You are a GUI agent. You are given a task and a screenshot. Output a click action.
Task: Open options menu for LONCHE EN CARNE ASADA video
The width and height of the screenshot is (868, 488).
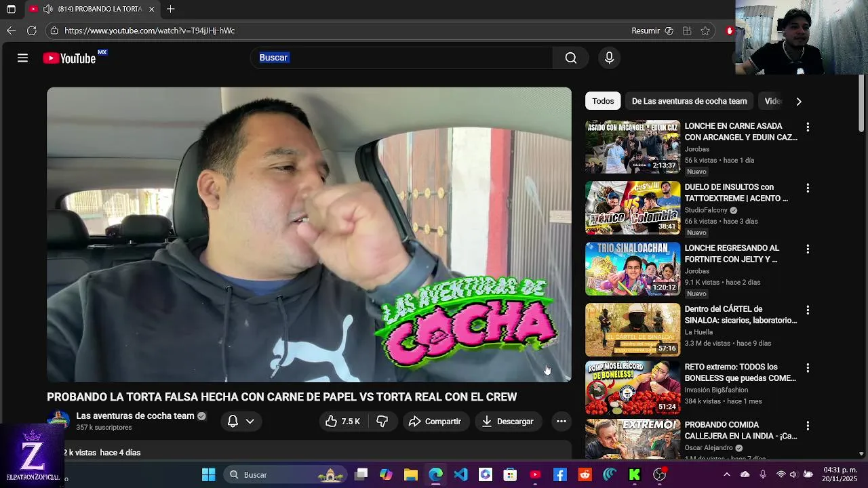pos(808,127)
